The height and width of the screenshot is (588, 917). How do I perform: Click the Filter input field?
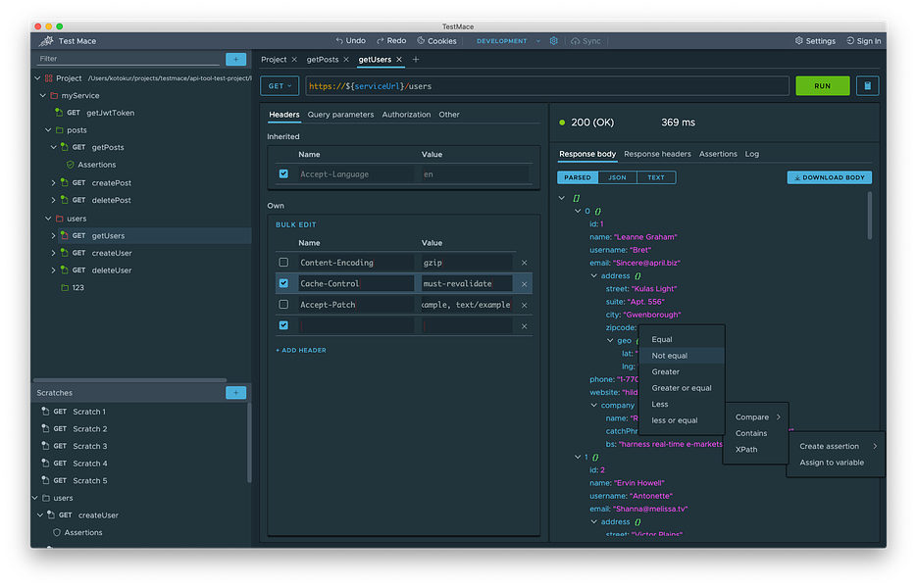tap(127, 59)
